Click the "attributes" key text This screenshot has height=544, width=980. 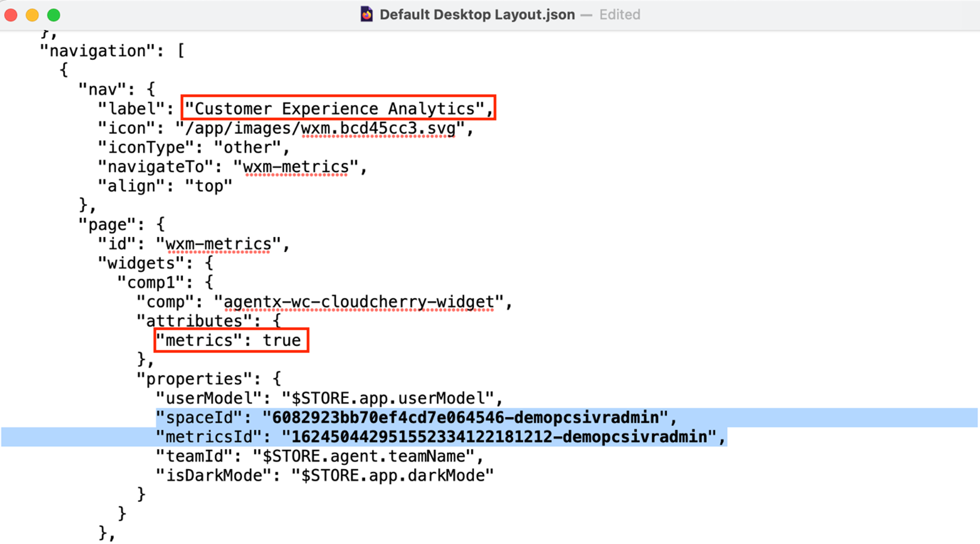pos(194,321)
